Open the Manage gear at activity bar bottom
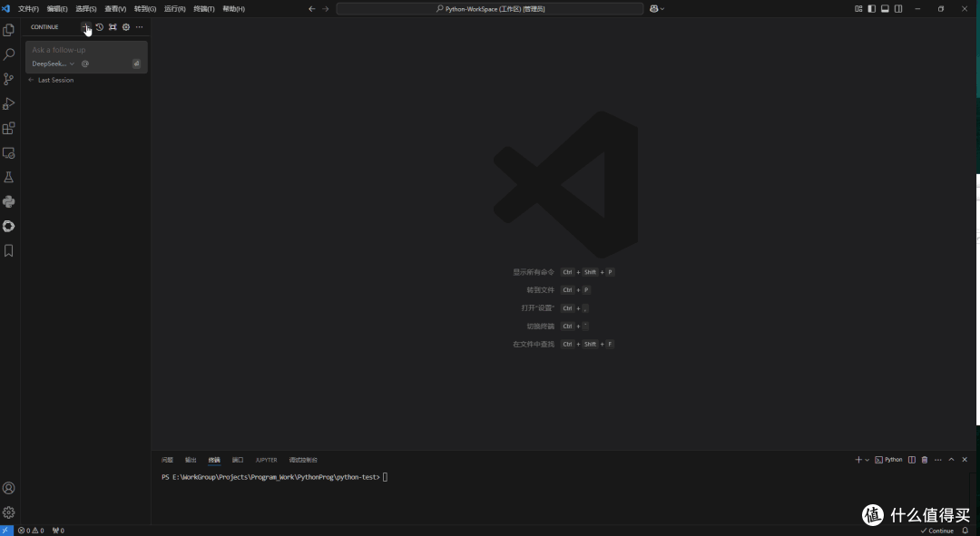The image size is (980, 536). [9, 512]
